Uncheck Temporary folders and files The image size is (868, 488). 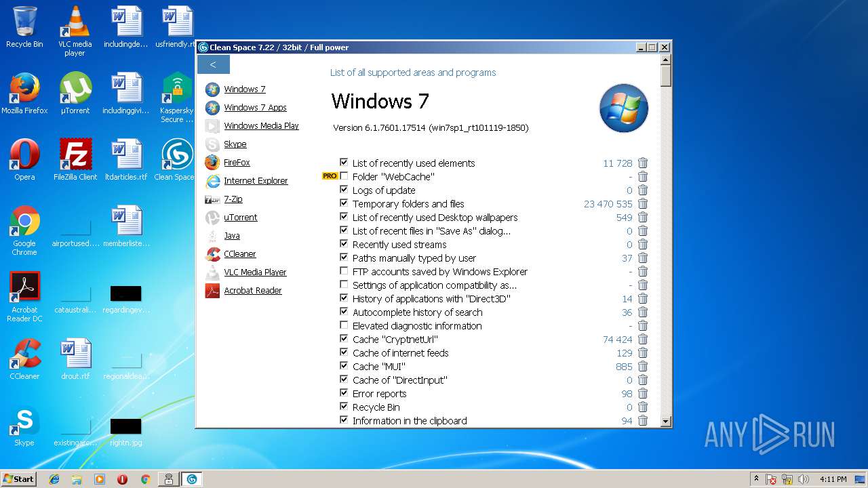(344, 203)
